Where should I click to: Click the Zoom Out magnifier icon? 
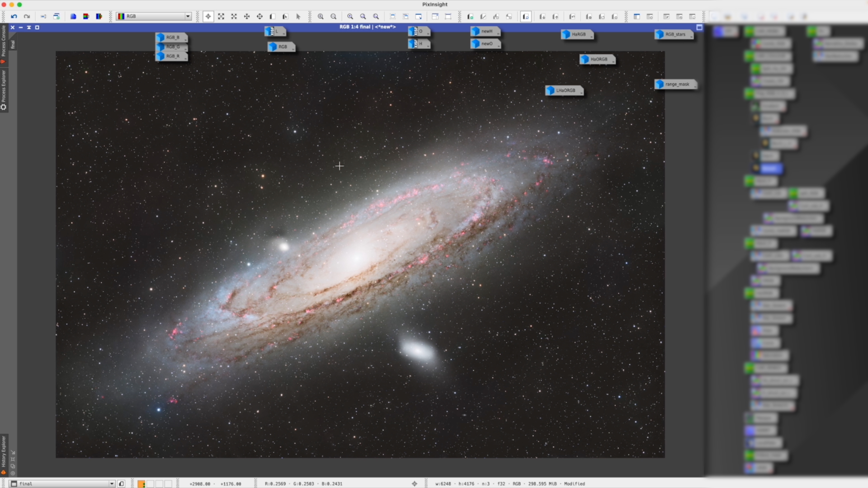[x=334, y=16]
